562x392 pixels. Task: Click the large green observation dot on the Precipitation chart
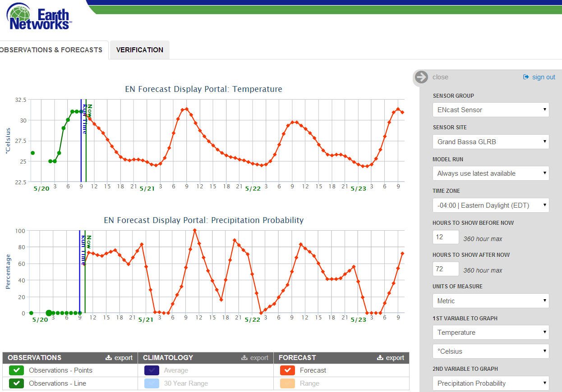click(x=49, y=313)
